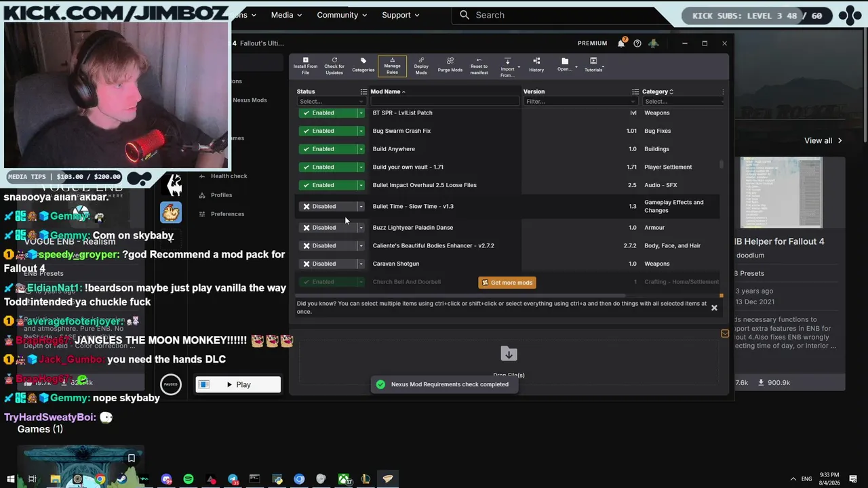868x488 pixels.
Task: Enable Caliente's Beautiful Bodies Enhancer mod
Action: tap(327, 245)
